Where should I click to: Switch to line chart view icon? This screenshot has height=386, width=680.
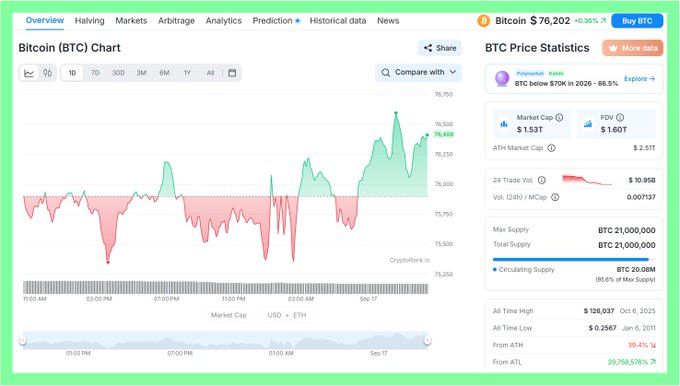(x=29, y=73)
